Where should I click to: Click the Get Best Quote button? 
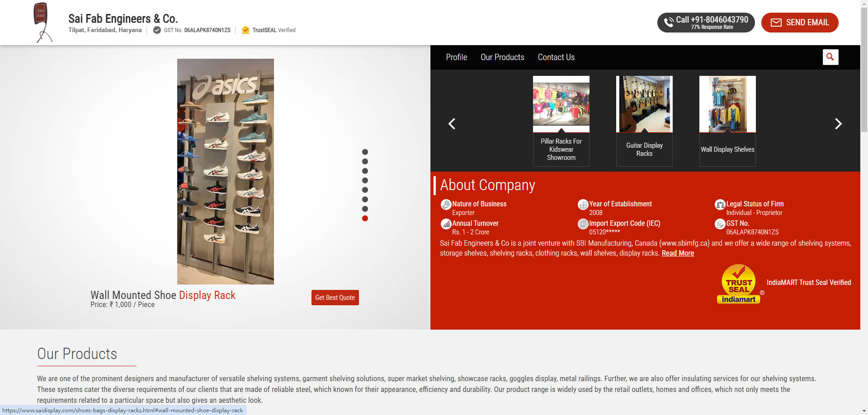(x=335, y=298)
